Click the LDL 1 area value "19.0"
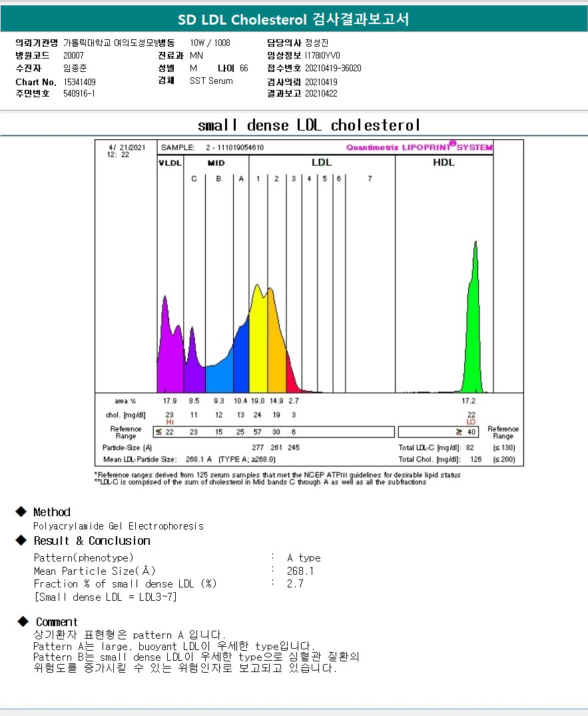 click(258, 400)
